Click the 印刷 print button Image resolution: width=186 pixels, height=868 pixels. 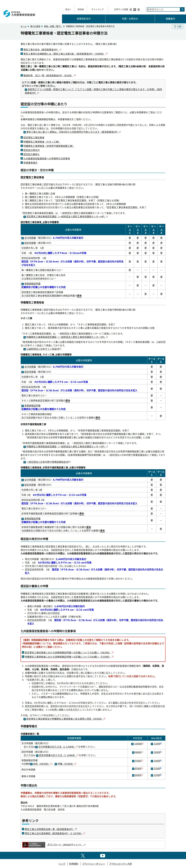point(178,27)
